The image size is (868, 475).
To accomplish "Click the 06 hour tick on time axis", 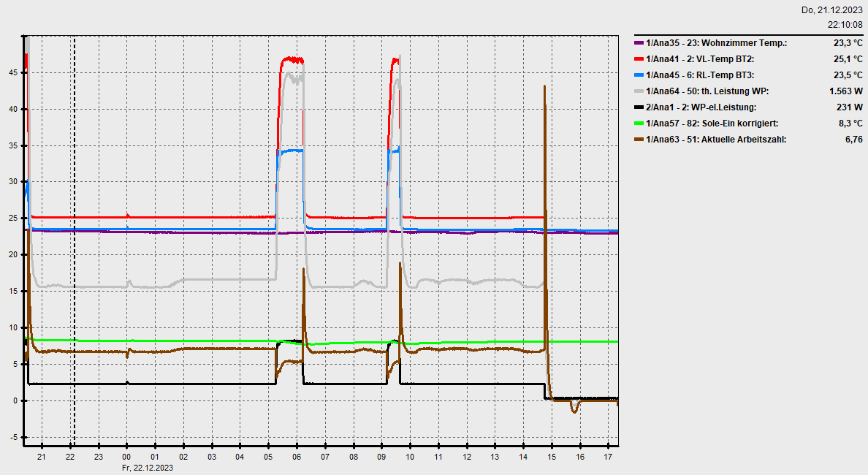I will click(x=297, y=457).
